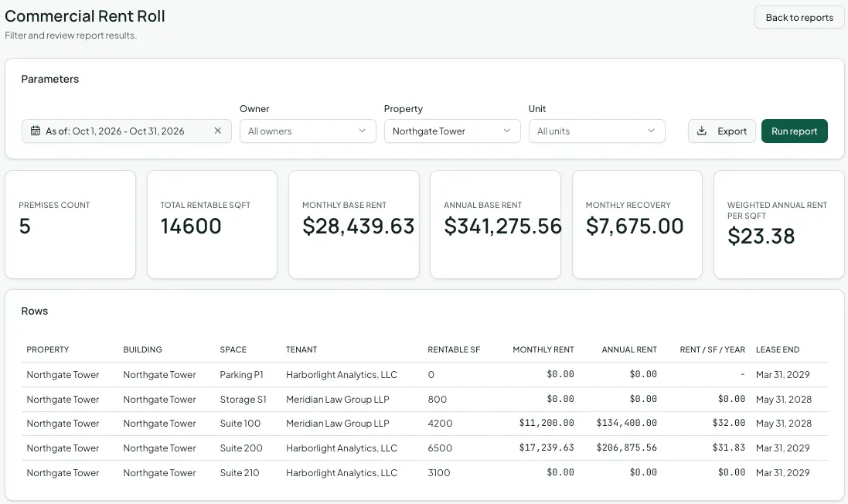This screenshot has width=848, height=504.
Task: Click the Export button label
Action: coord(732,131)
